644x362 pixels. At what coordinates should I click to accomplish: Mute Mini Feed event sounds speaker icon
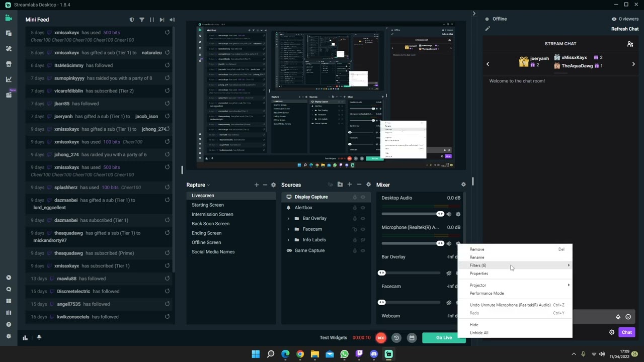click(172, 20)
